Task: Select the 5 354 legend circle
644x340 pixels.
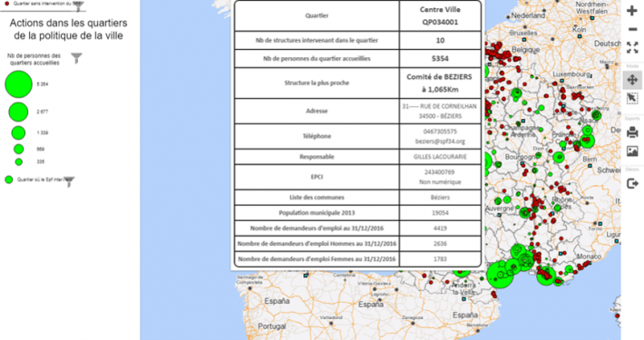Action: click(x=18, y=84)
